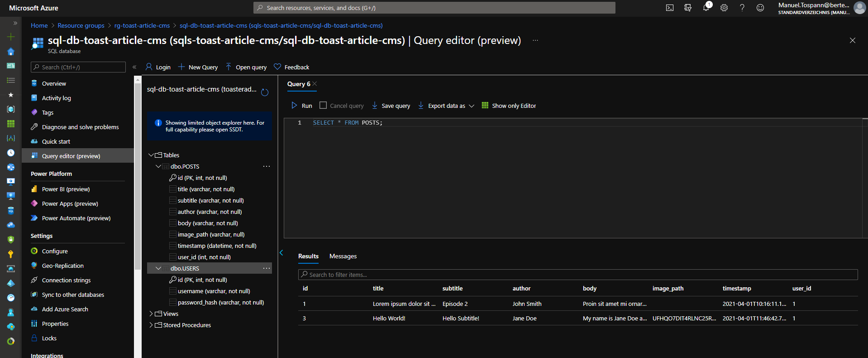
Task: Select password_hash column in dbo.USERS
Action: pyautogui.click(x=221, y=302)
